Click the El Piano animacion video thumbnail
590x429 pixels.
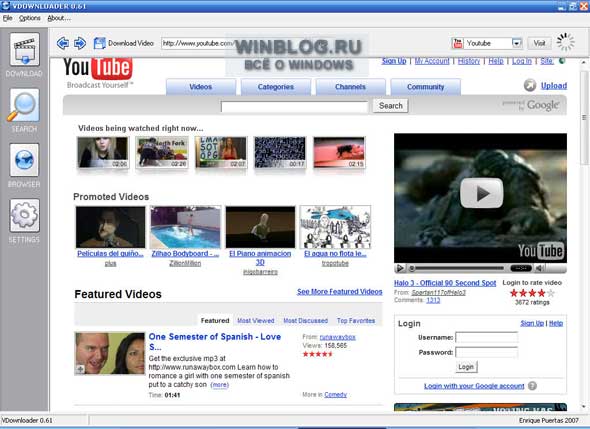(x=260, y=227)
